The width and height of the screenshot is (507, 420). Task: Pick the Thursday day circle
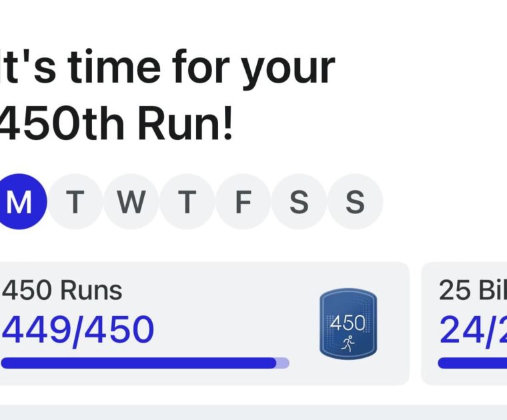(187, 202)
